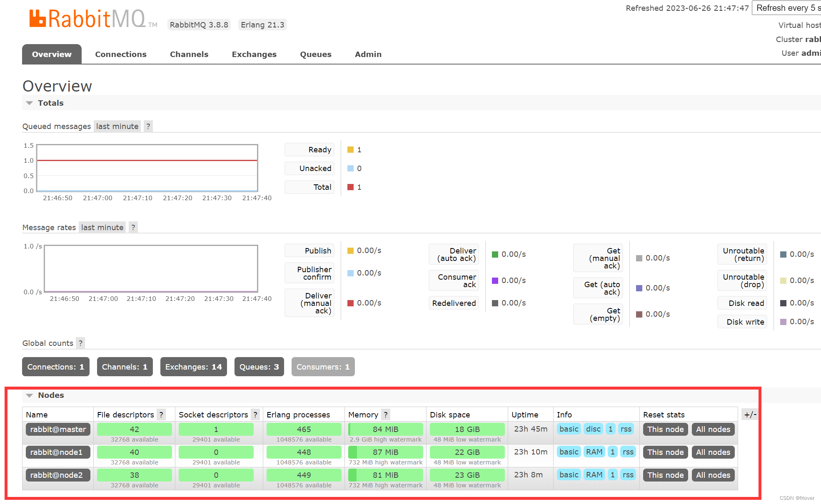Click the Erlang 21.3 version badge
821x504 pixels.
point(262,25)
